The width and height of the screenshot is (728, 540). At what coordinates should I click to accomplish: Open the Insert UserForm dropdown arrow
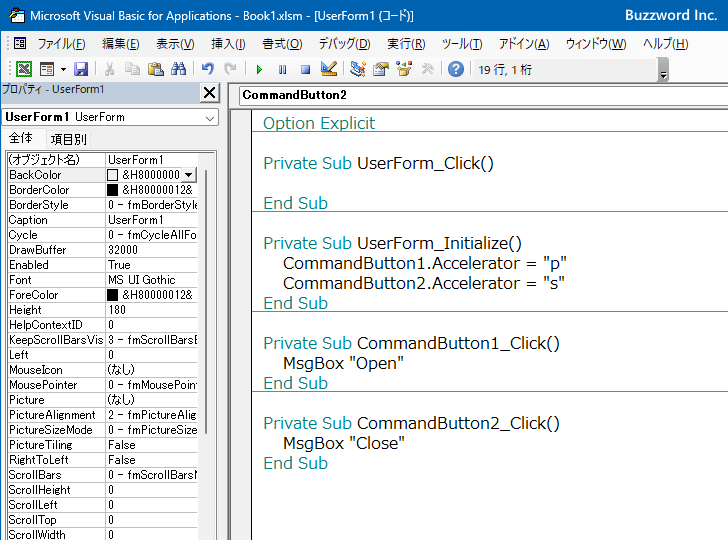pos(63,70)
